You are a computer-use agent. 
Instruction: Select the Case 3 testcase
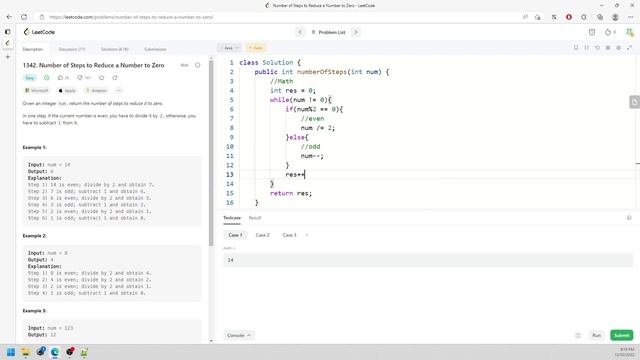coord(289,235)
